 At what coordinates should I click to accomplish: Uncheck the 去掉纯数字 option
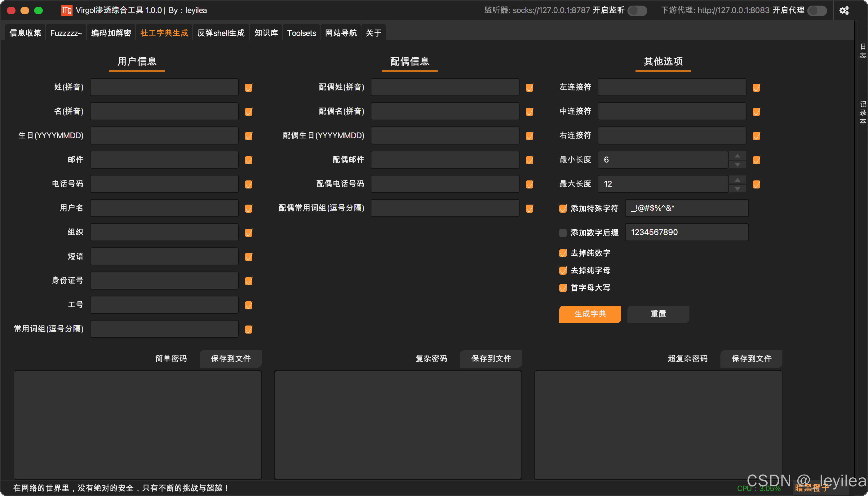click(563, 253)
